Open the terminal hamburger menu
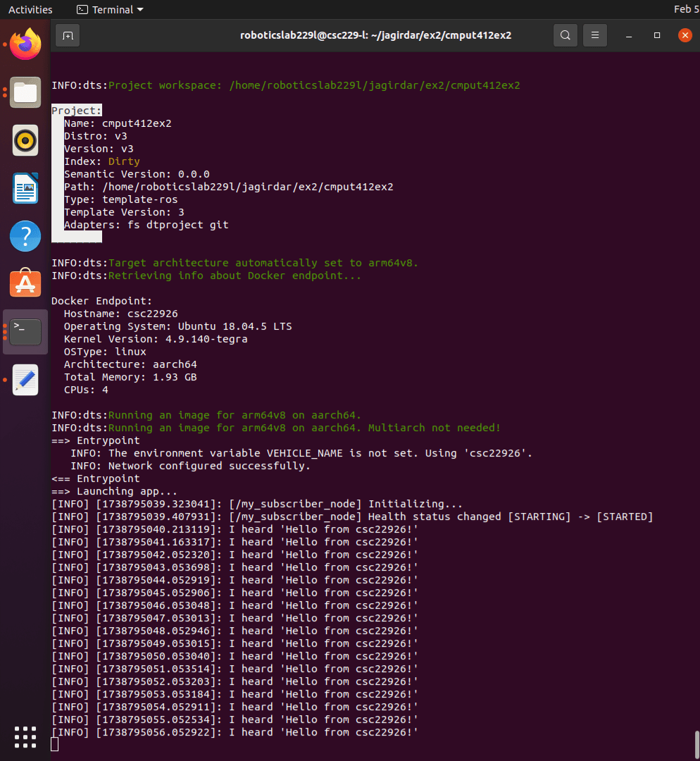The width and height of the screenshot is (700, 761). coord(595,35)
